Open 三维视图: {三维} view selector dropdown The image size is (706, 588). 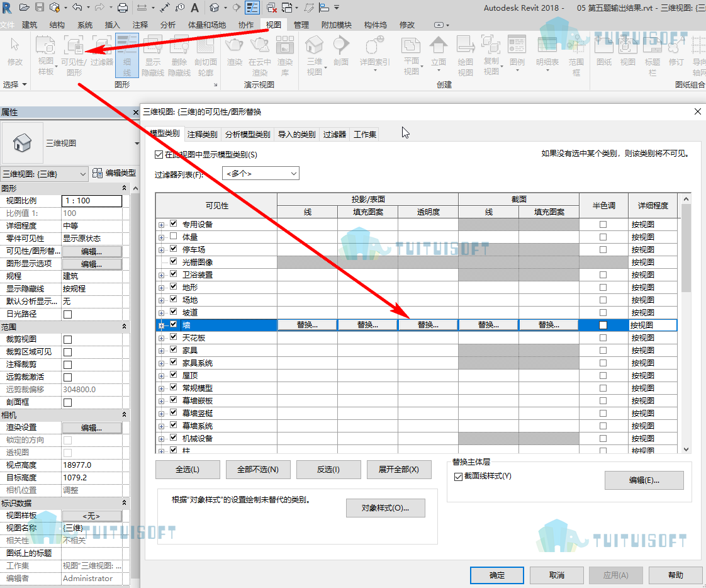point(44,174)
